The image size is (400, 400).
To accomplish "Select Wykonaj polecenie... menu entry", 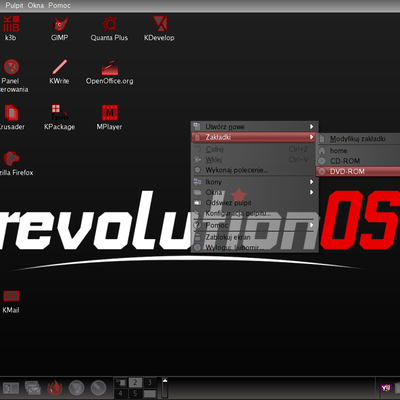I will pos(255,170).
